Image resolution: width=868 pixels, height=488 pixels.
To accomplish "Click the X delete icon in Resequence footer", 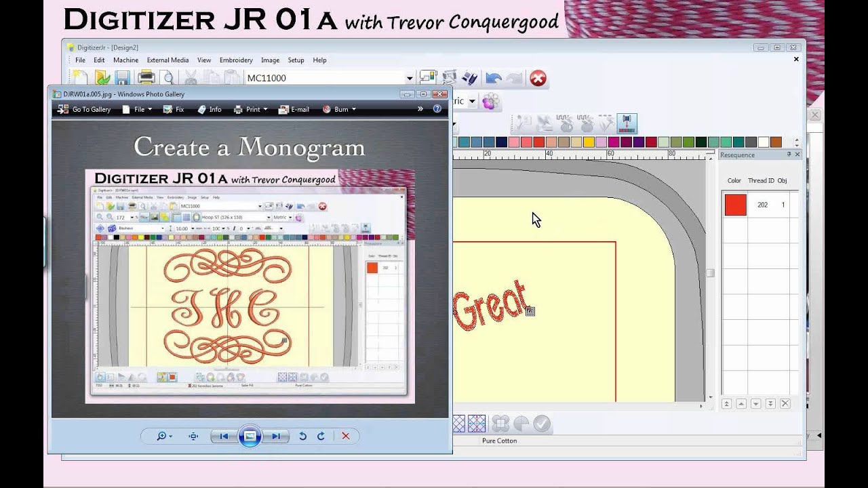I will tap(785, 403).
